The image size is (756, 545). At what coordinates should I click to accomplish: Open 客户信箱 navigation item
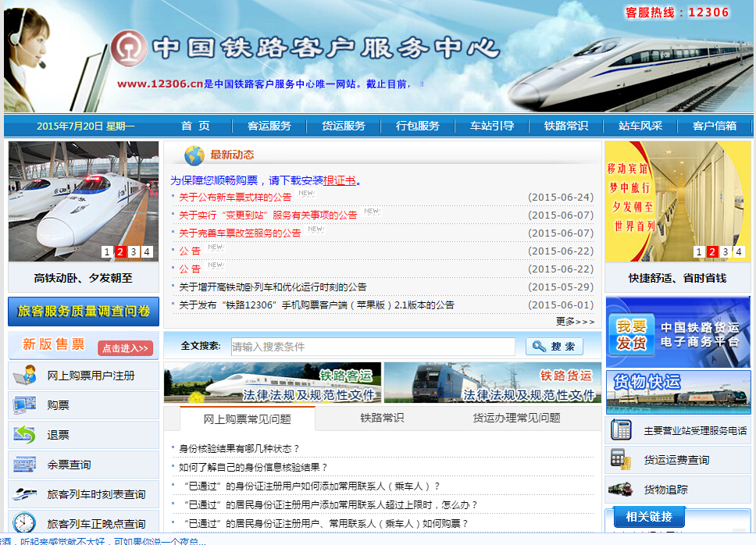pyautogui.click(x=715, y=126)
